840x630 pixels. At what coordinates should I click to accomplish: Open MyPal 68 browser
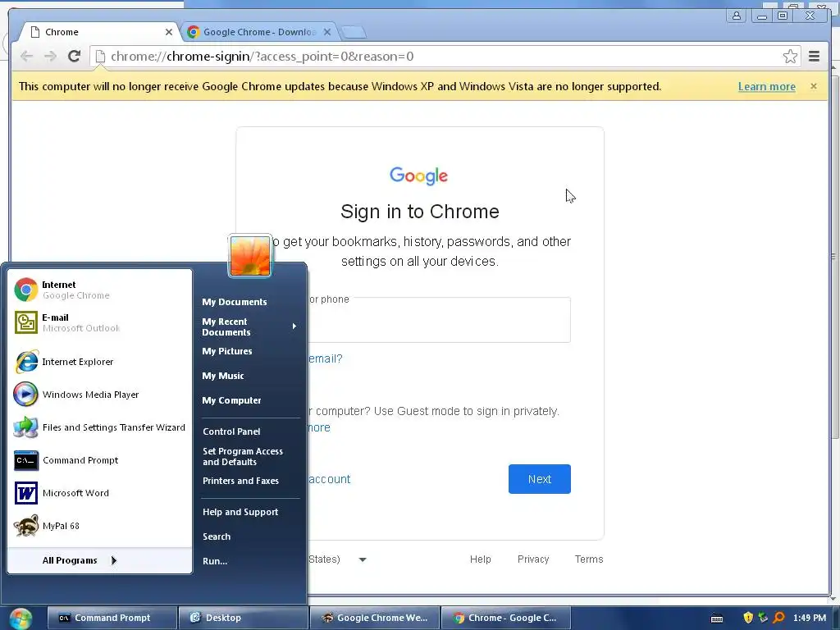pyautogui.click(x=99, y=526)
